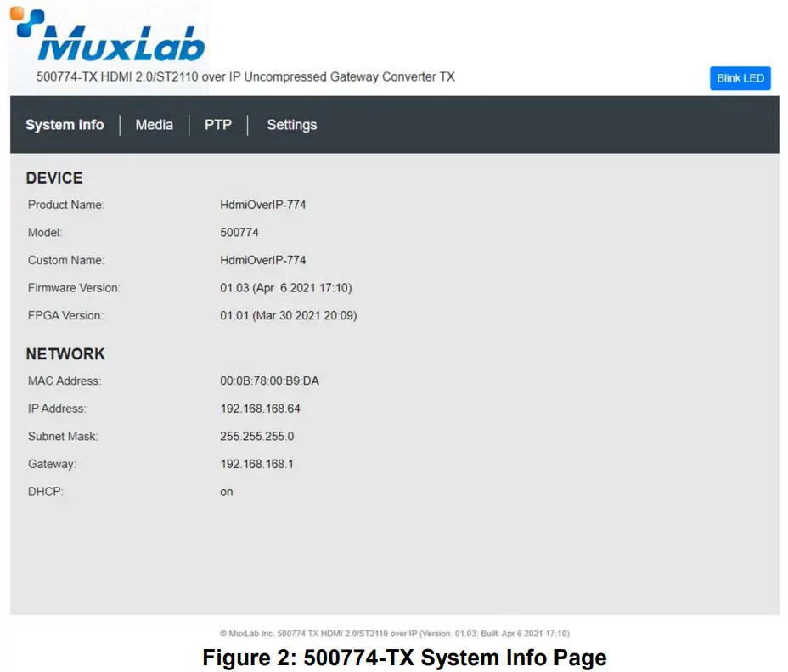Open the Settings navigation item
This screenshot has height=672, width=788.
coord(291,124)
